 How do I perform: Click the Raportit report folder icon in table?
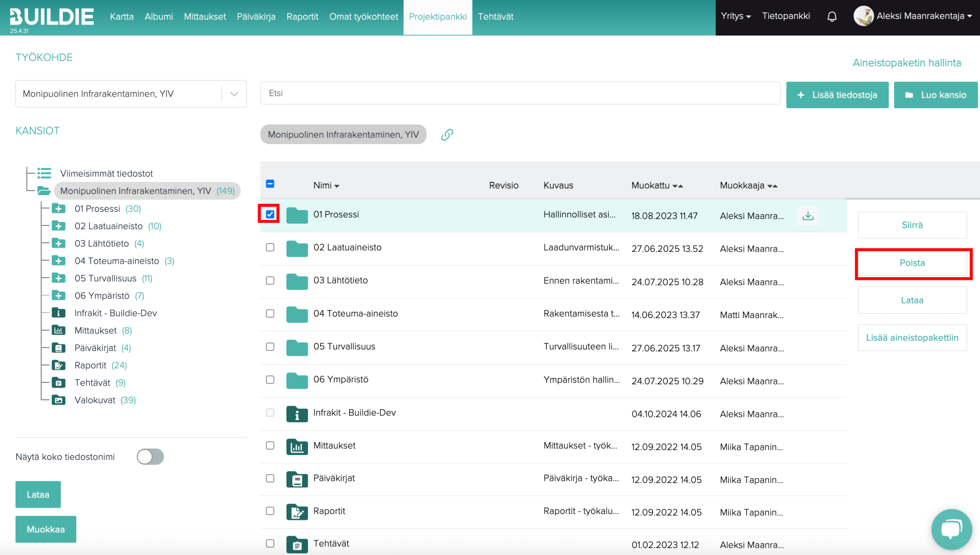coord(297,512)
